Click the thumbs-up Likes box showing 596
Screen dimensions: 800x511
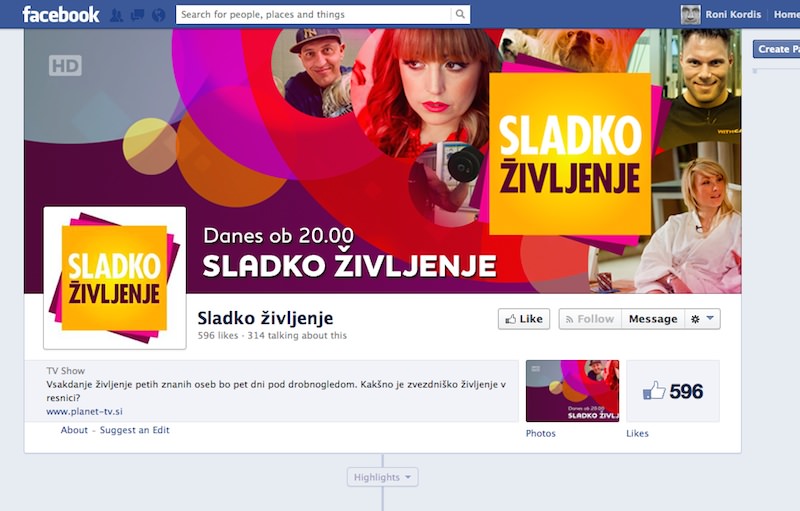(x=673, y=391)
